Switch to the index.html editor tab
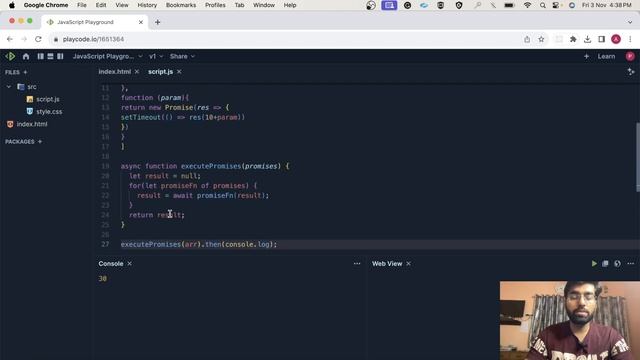Screen dimensions: 640x360 pyautogui.click(x=115, y=71)
